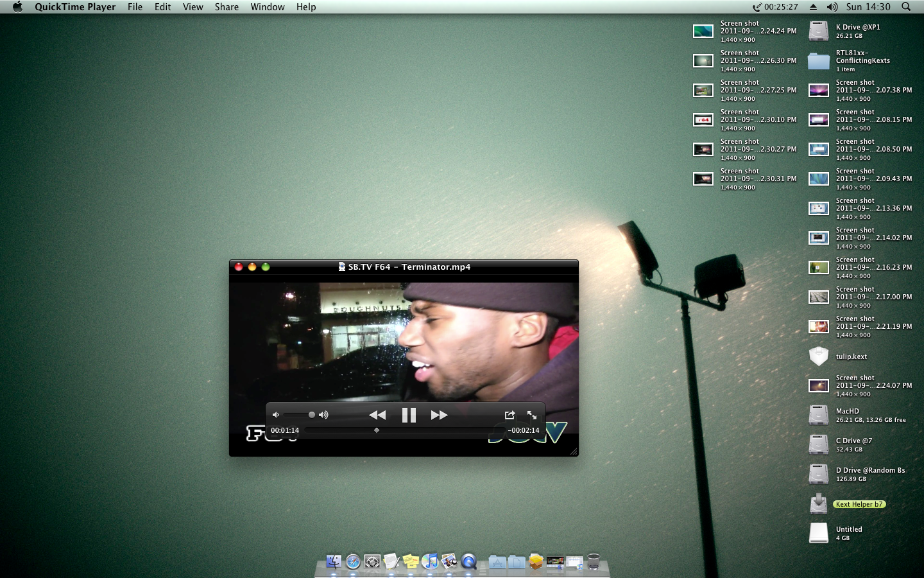Screen dimensions: 924x578
Task: Select the K Drive @XP1 desktop drive
Action: 819,31
